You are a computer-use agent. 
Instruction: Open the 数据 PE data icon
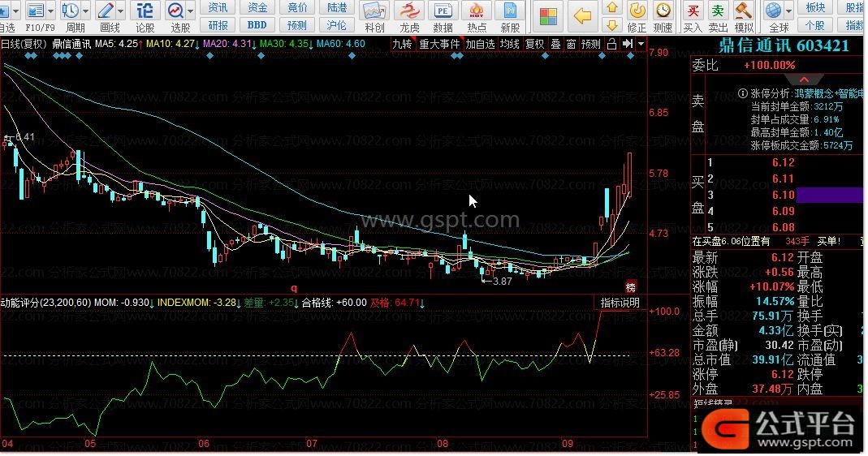(443, 11)
